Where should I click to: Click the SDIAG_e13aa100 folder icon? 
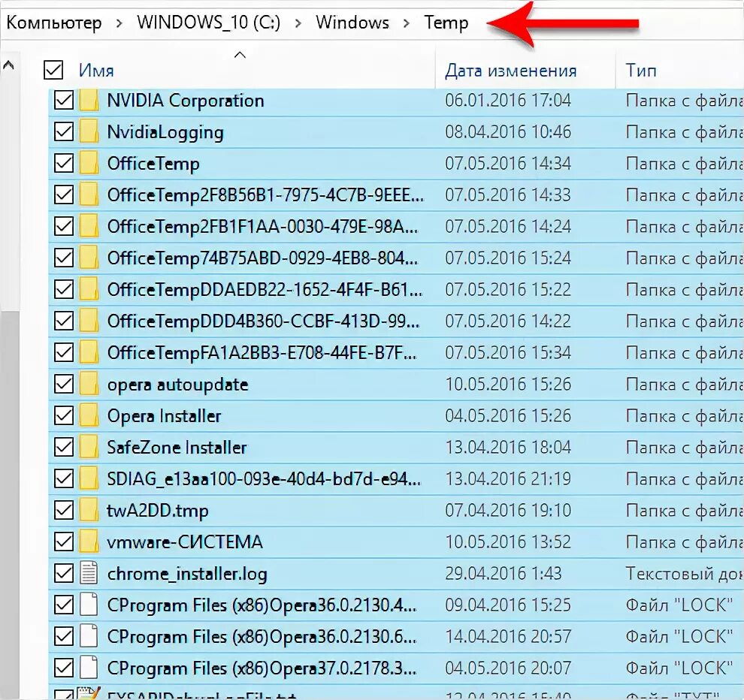click(x=89, y=479)
